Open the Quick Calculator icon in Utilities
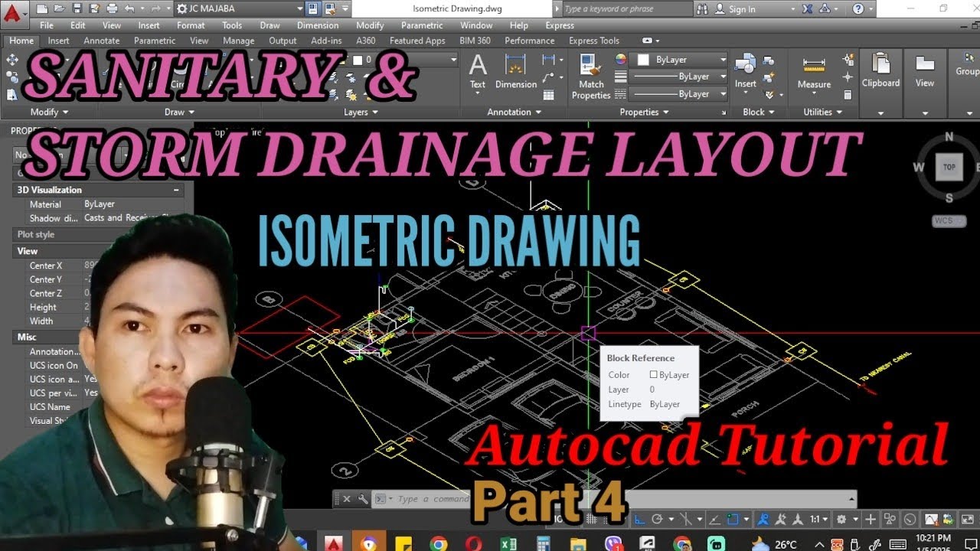 848,95
